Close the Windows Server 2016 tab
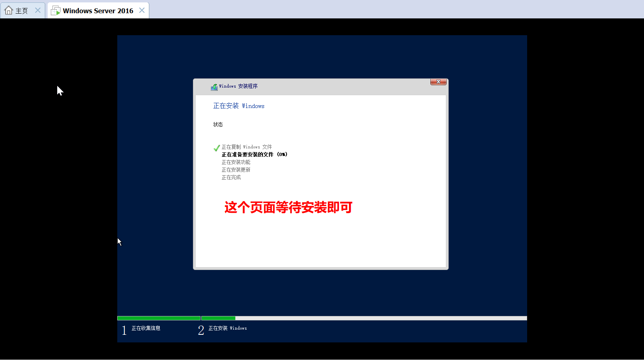This screenshot has width=644, height=360. pos(142,10)
